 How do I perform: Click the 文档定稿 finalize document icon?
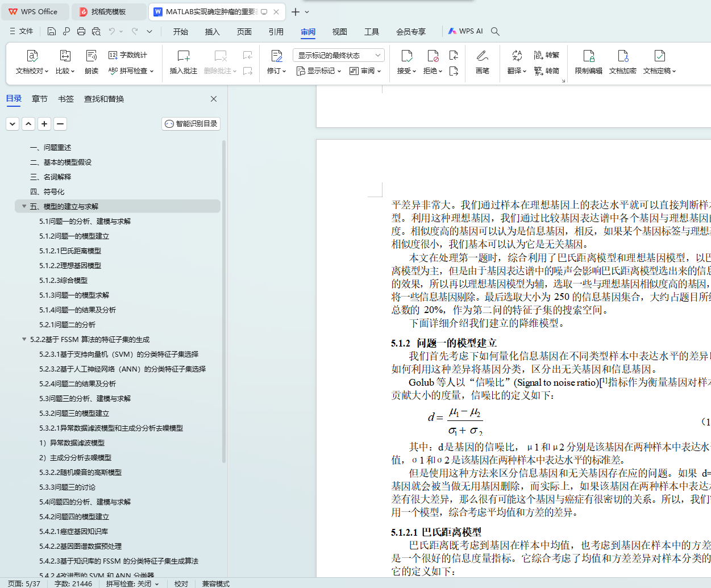coord(659,56)
